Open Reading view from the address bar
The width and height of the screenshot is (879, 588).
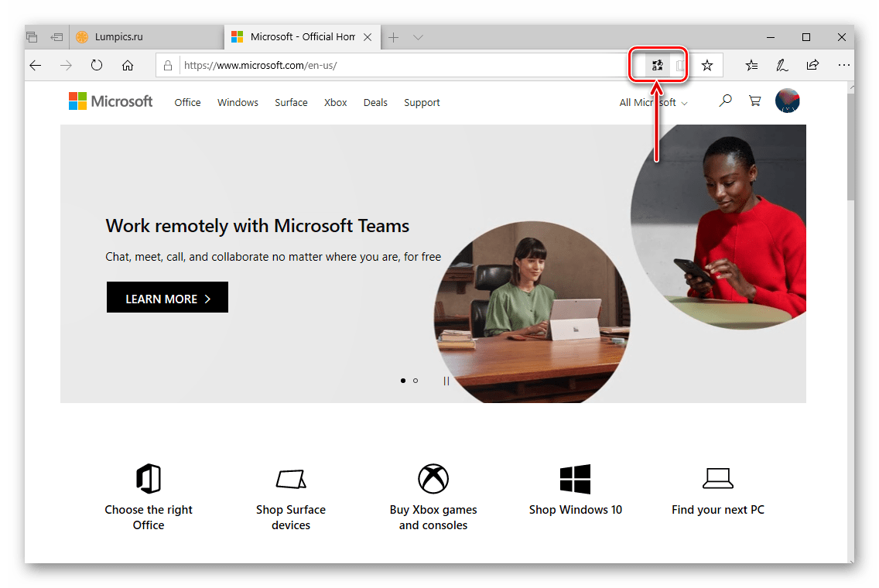[x=679, y=66]
